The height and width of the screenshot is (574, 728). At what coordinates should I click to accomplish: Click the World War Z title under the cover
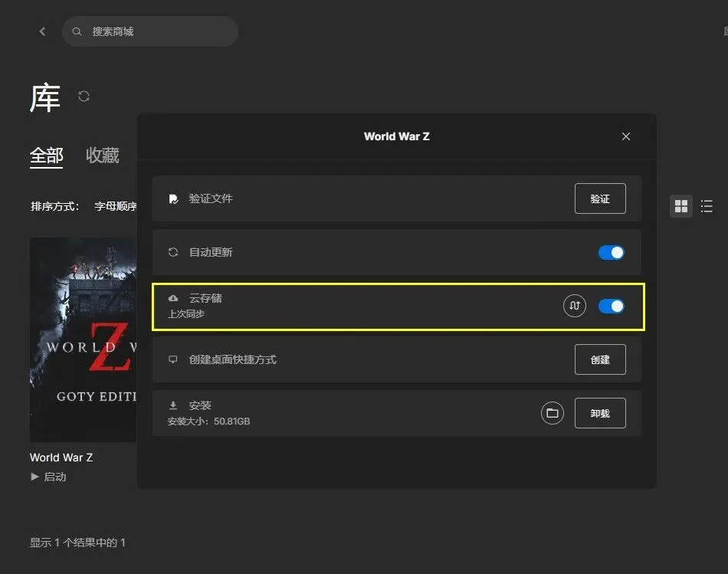(x=61, y=458)
